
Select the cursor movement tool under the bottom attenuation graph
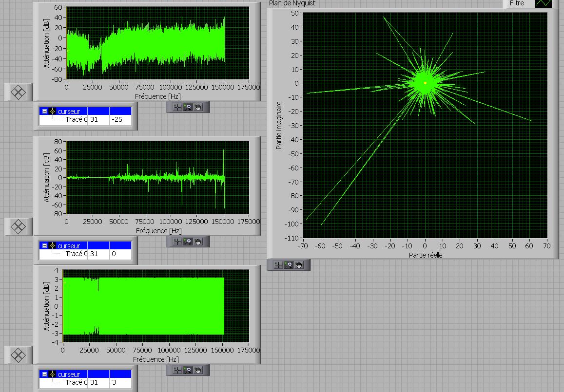pos(177,370)
